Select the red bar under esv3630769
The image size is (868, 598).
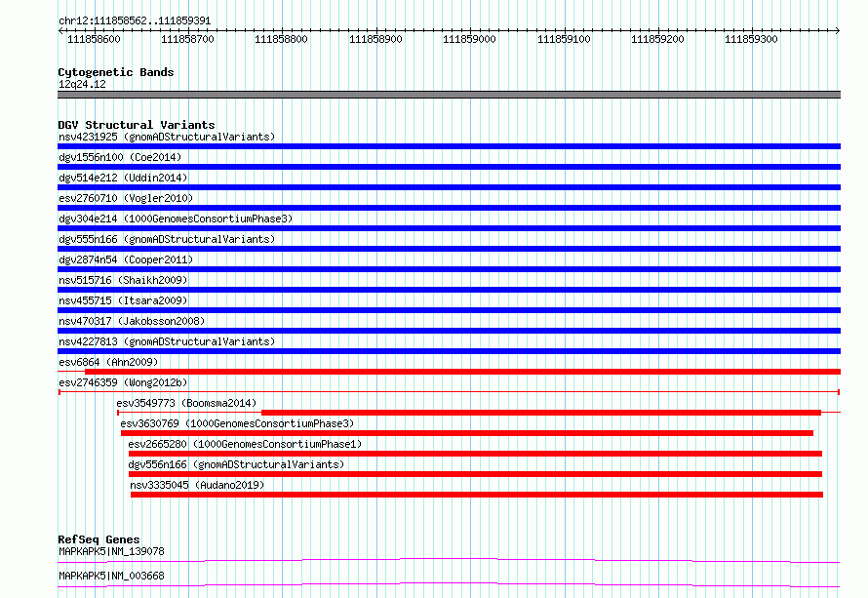click(466, 433)
